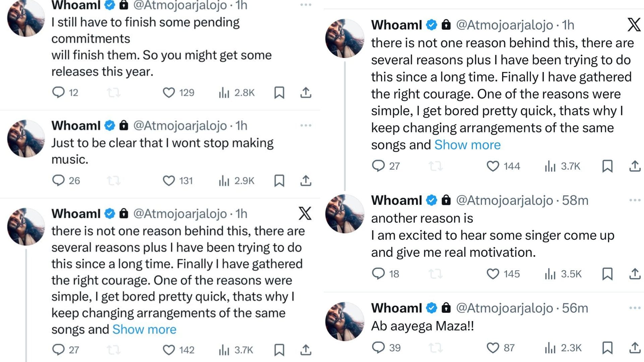Open more options on the 58m tweet

pyautogui.click(x=635, y=200)
